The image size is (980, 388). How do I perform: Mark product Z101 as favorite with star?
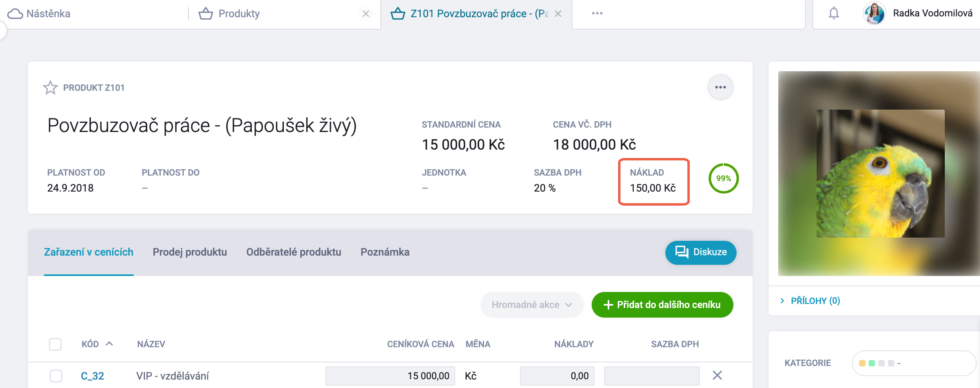(x=50, y=88)
